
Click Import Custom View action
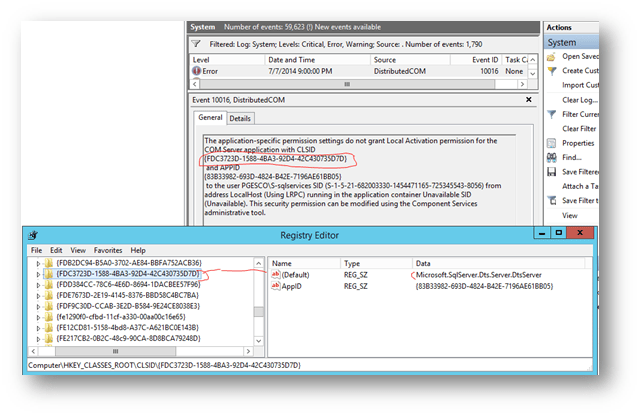click(x=585, y=85)
